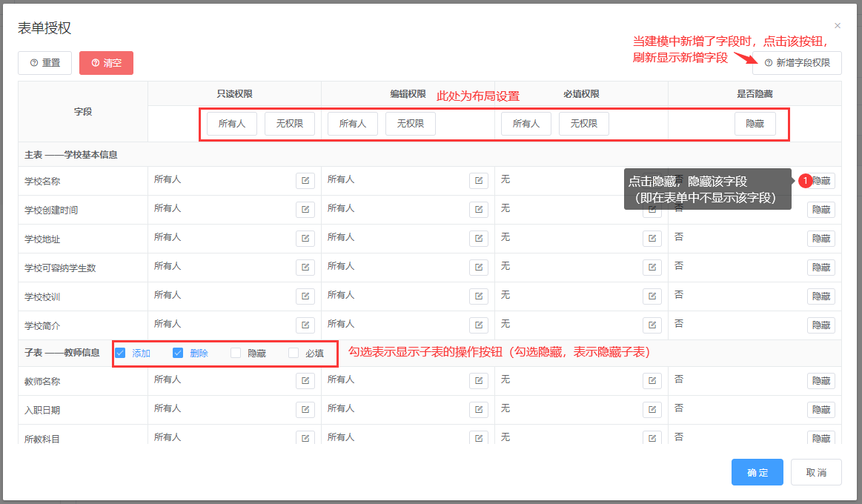Set 只读权限 to 所有人 in header

[x=231, y=124]
